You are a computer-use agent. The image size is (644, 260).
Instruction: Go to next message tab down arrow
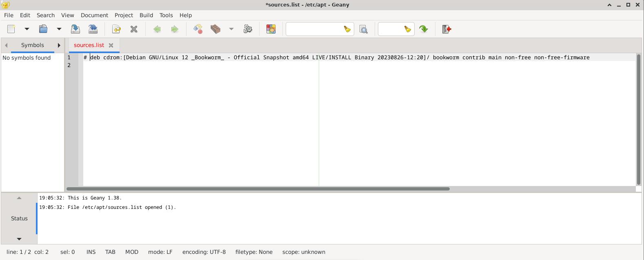(x=19, y=239)
